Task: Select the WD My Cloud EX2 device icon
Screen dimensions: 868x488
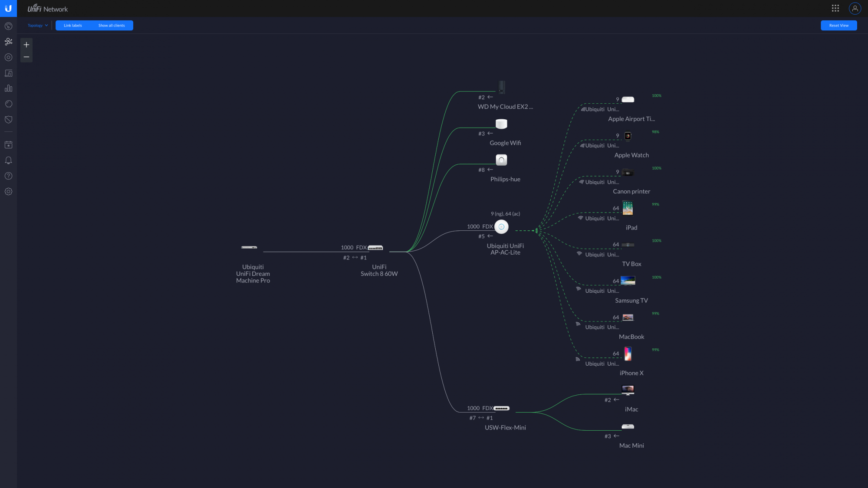Action: click(x=502, y=87)
